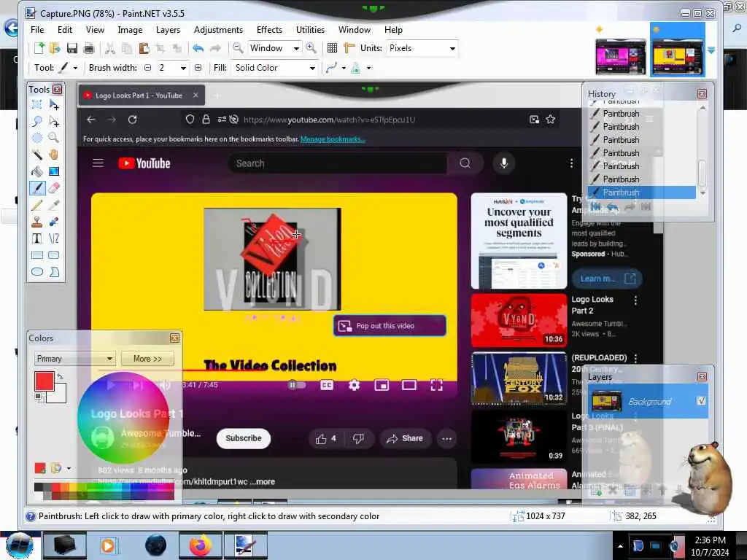
Task: Close the Tools panel
Action: (x=57, y=90)
